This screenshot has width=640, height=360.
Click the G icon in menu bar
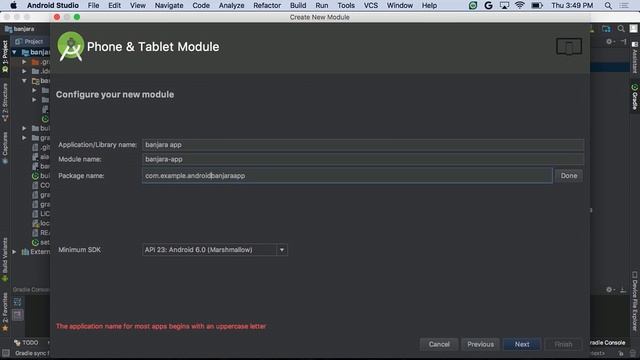pos(488,5)
